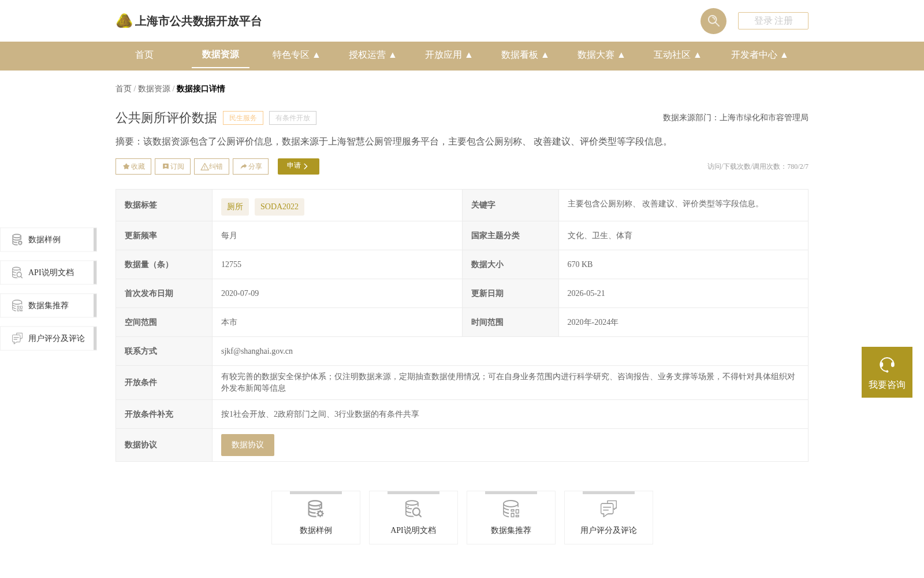Open 数据集推荐 in the left sidebar
Viewport: 924px width, 578px height.
click(x=48, y=306)
